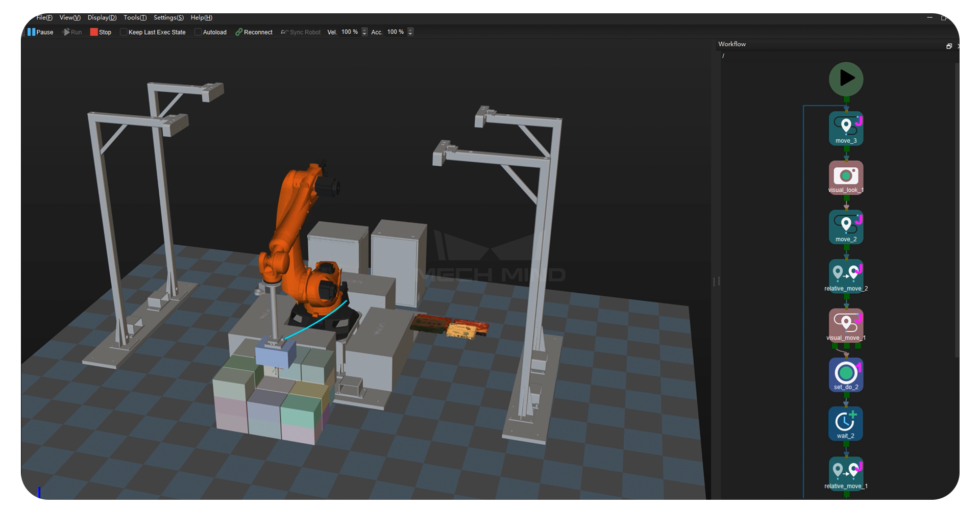Increase Vel percentage with the up arrow
The height and width of the screenshot is (511, 980).
pyautogui.click(x=363, y=30)
